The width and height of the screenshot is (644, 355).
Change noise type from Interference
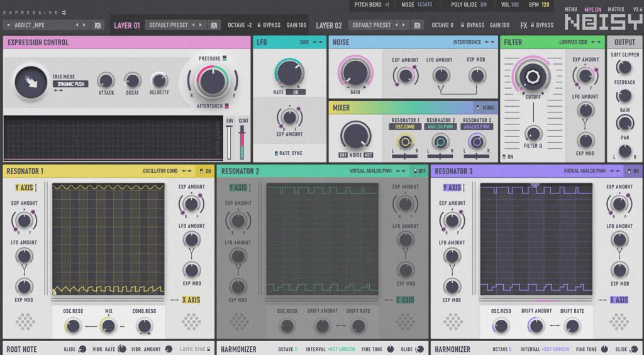click(489, 42)
